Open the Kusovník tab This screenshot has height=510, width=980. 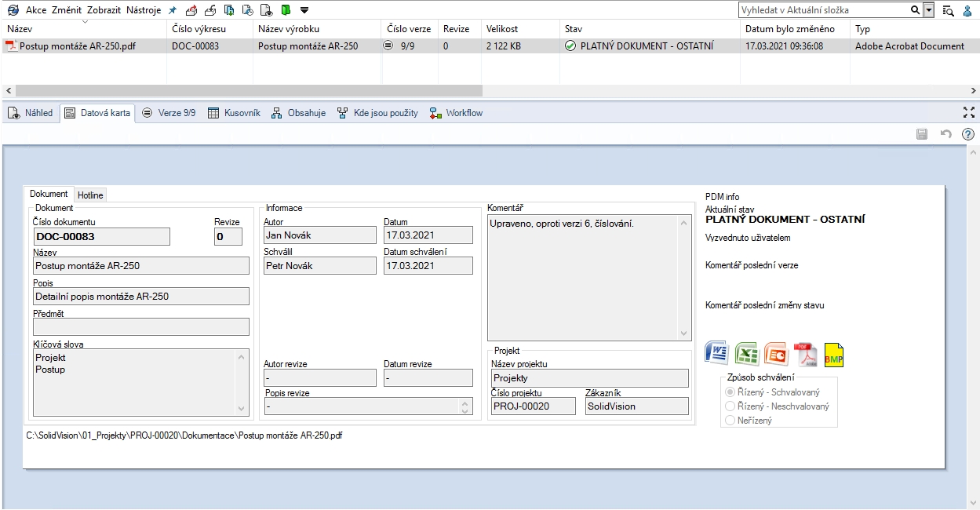234,113
